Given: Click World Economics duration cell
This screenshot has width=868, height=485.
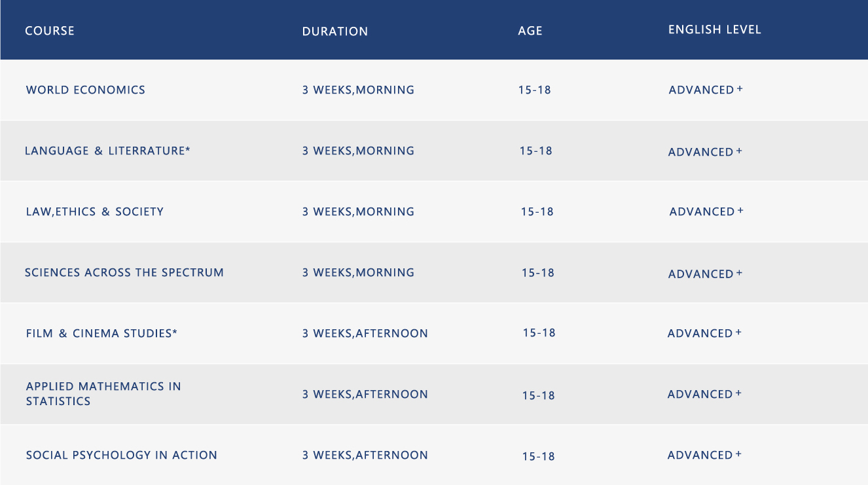Looking at the screenshot, I should click(x=358, y=90).
